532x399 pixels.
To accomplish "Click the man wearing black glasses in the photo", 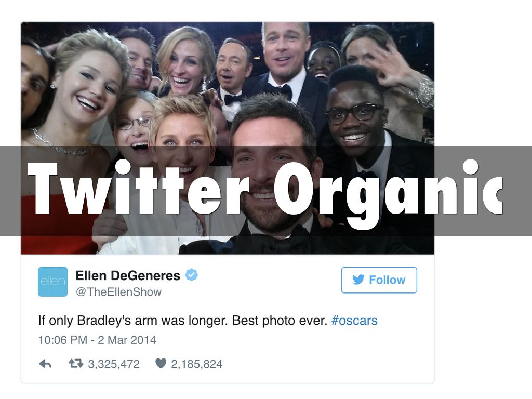I will coord(355,115).
